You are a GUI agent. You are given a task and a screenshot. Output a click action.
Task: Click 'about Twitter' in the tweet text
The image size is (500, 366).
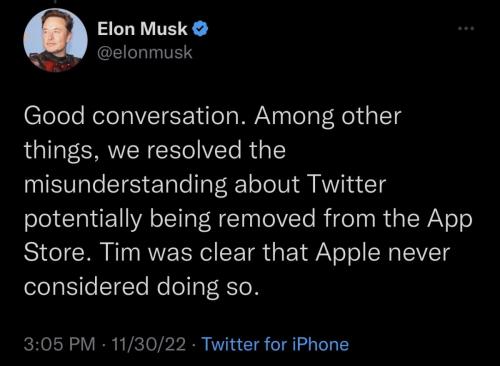pyautogui.click(x=310, y=184)
